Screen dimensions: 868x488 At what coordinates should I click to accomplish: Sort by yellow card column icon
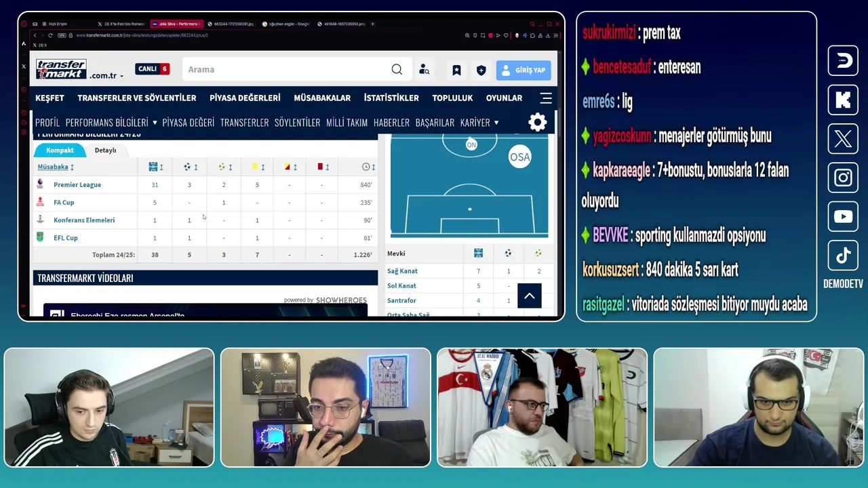pyautogui.click(x=258, y=167)
